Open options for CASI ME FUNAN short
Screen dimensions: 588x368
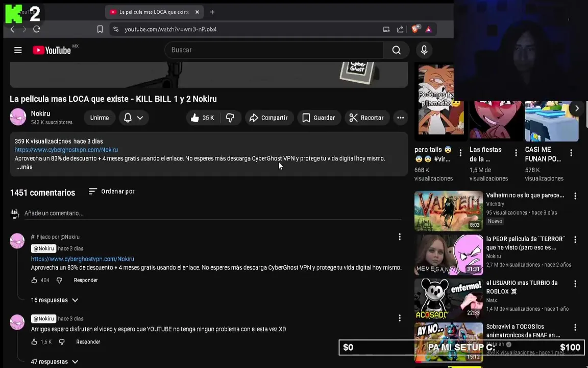[x=571, y=153]
